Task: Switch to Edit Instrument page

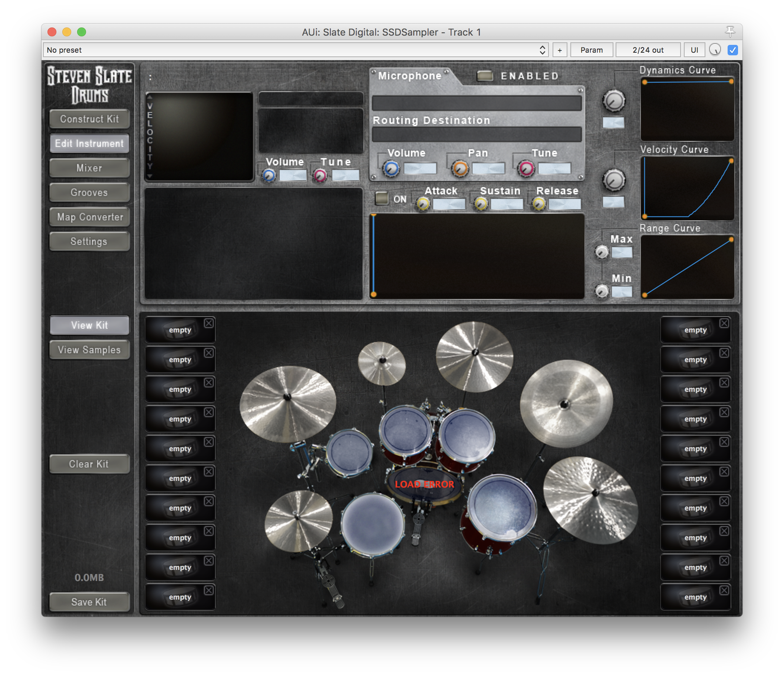Action: tap(89, 144)
